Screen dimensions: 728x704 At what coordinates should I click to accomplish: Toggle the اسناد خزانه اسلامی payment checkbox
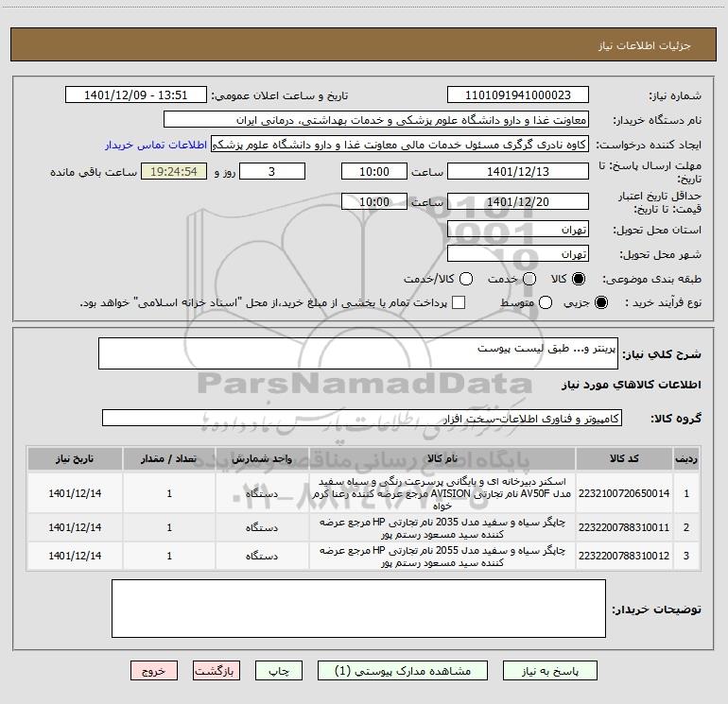(x=459, y=302)
